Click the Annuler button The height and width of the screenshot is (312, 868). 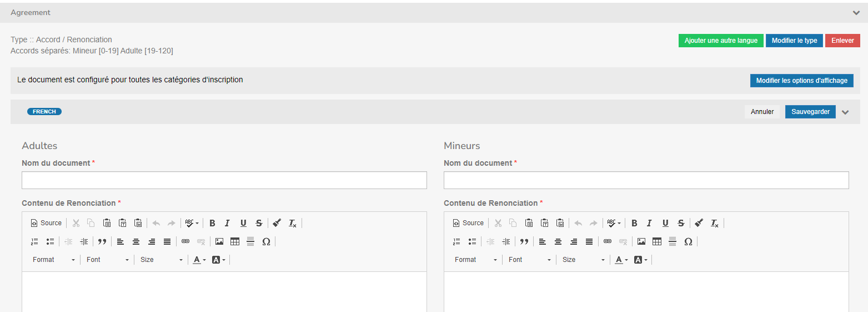coord(762,112)
